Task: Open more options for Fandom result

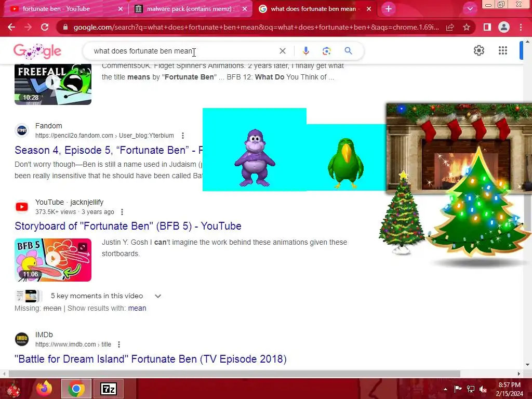Action: click(183, 136)
